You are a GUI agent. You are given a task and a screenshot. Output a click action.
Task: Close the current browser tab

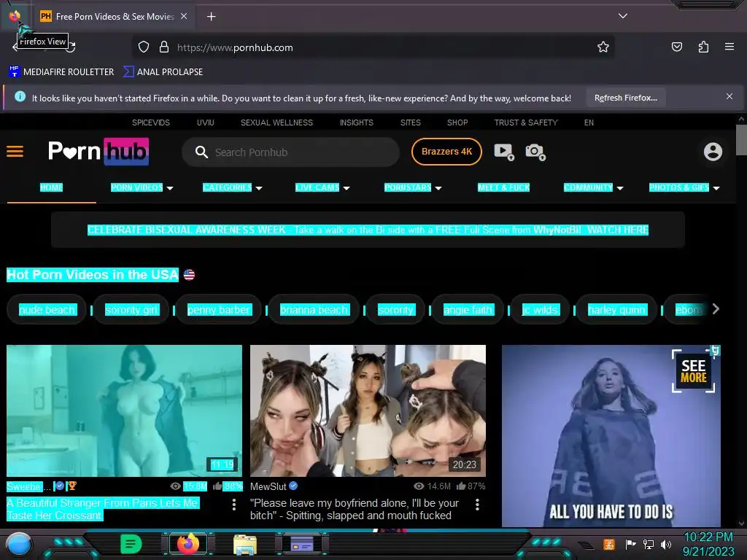(184, 16)
